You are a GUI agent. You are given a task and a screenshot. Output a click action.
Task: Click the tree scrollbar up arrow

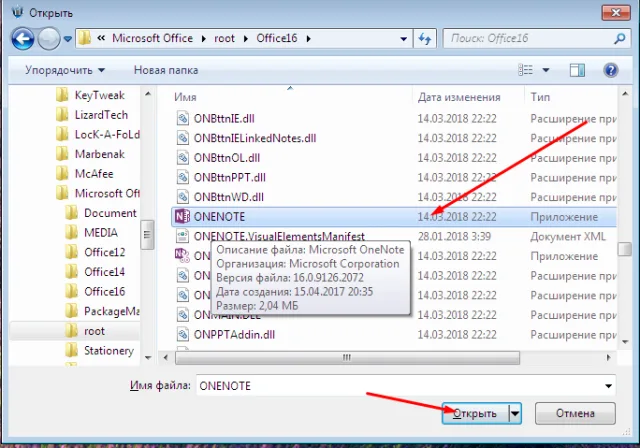pos(148,94)
